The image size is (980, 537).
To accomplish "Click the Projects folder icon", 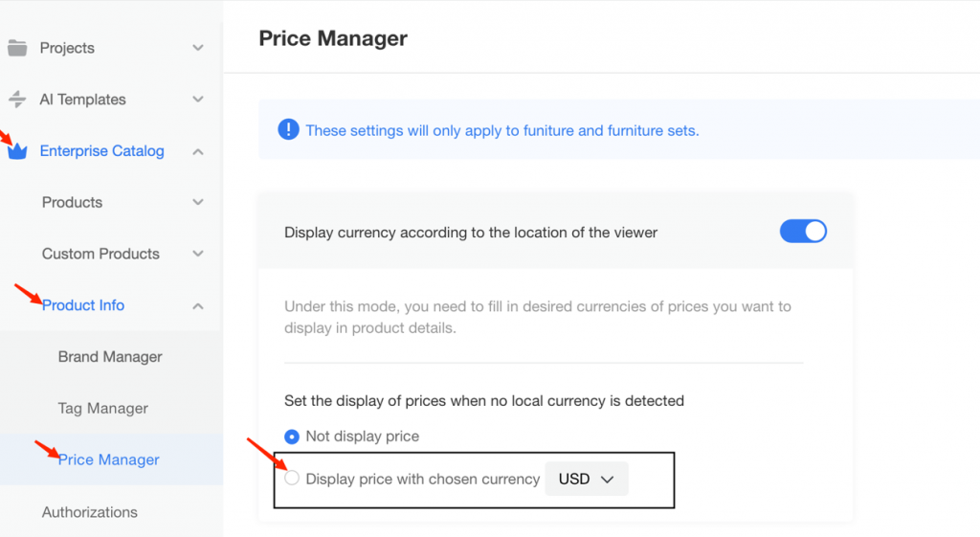I will pyautogui.click(x=16, y=48).
